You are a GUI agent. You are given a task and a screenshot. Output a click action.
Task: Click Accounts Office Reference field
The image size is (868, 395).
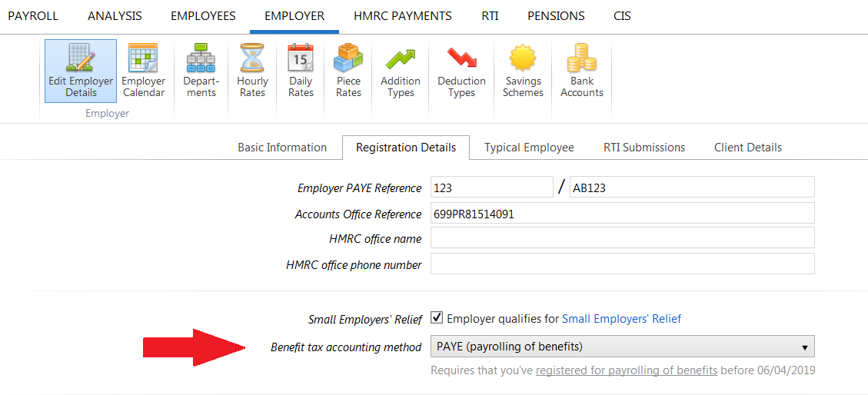click(x=623, y=213)
